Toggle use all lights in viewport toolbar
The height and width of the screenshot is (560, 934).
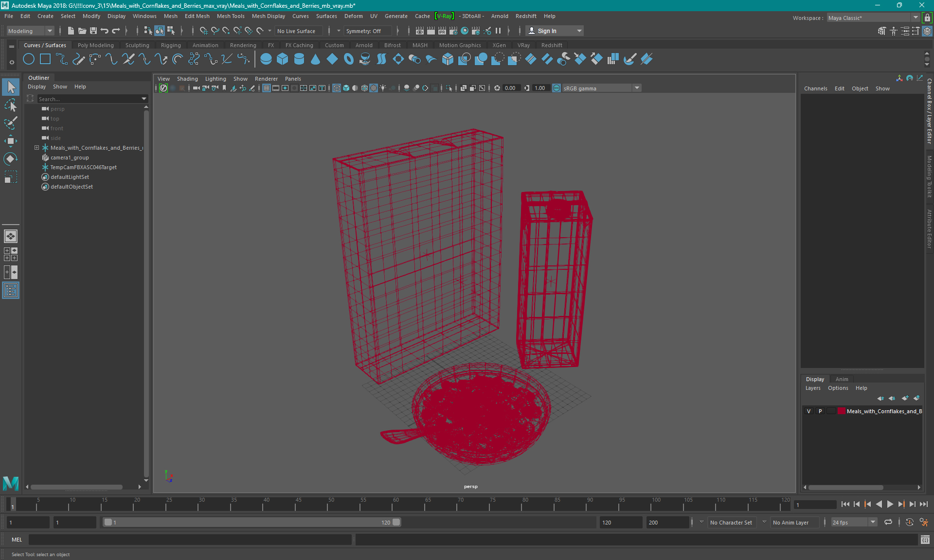click(x=383, y=88)
